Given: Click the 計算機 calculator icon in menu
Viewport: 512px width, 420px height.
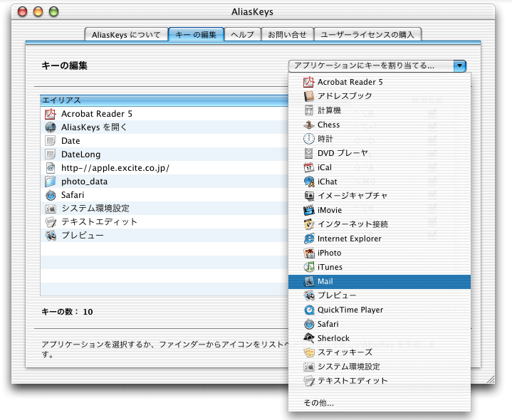Looking at the screenshot, I should point(309,110).
